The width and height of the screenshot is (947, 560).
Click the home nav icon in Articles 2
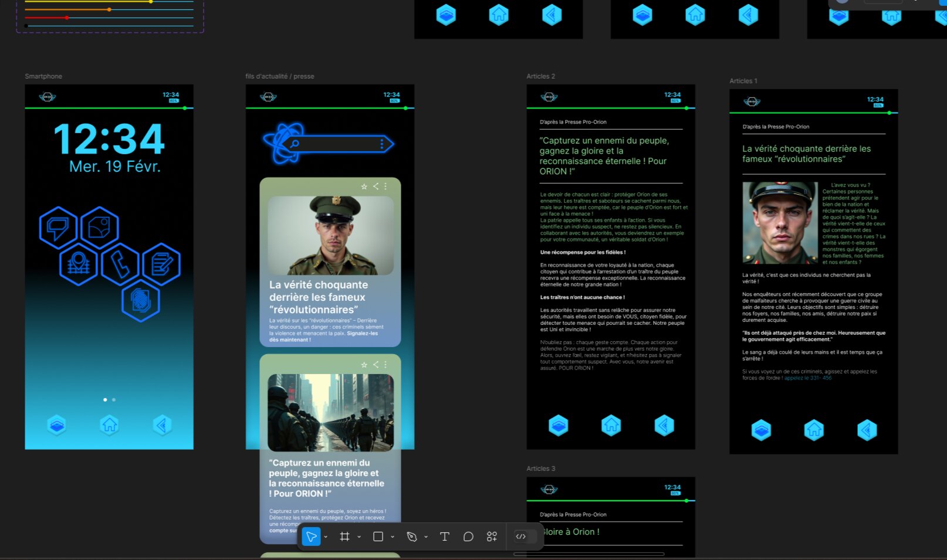(611, 425)
